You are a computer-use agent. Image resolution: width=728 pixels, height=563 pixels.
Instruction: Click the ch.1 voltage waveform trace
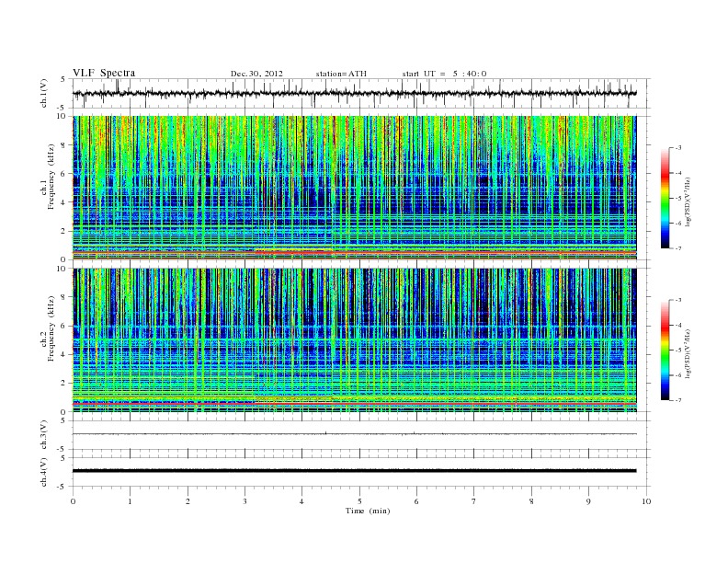coord(354,93)
